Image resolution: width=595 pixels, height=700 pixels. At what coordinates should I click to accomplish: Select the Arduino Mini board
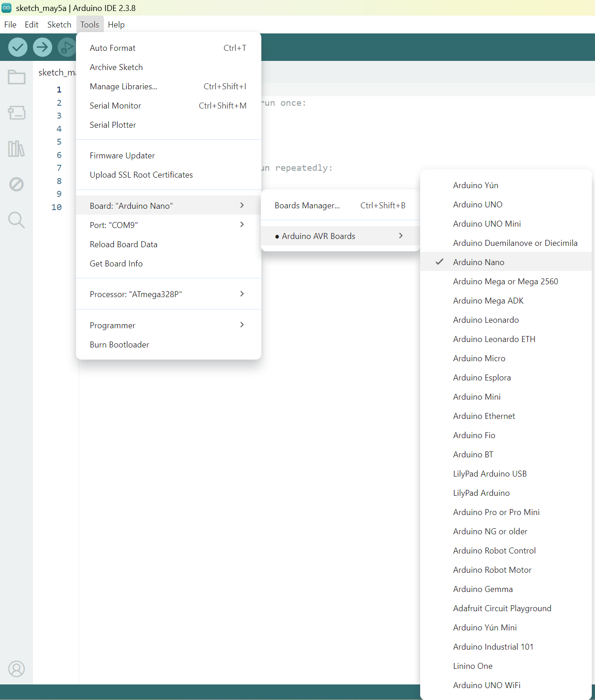click(506, 396)
